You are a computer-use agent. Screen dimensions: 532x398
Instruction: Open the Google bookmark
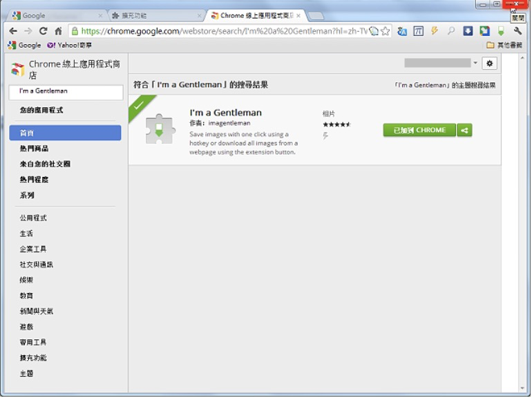pos(24,45)
